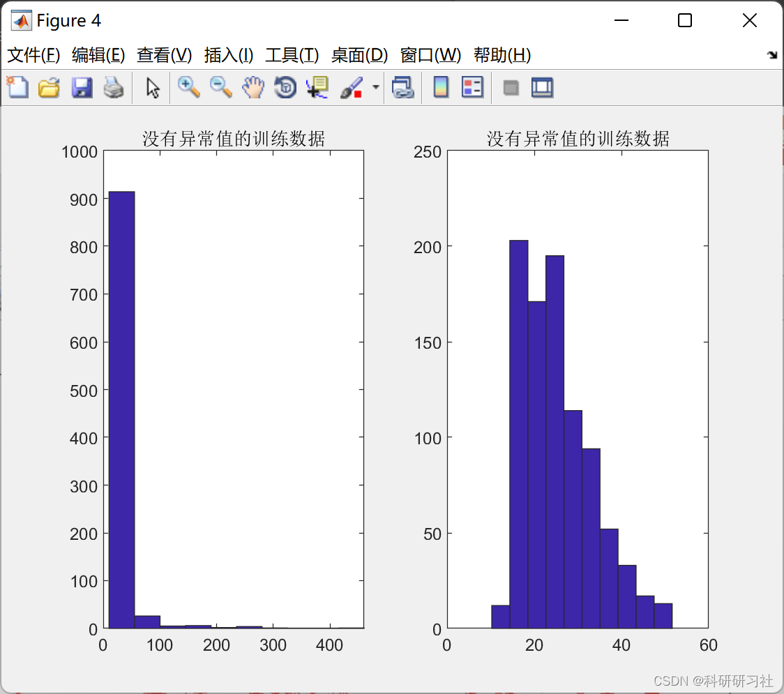Close the Figure 4 window
784x694 pixels.
[750, 20]
